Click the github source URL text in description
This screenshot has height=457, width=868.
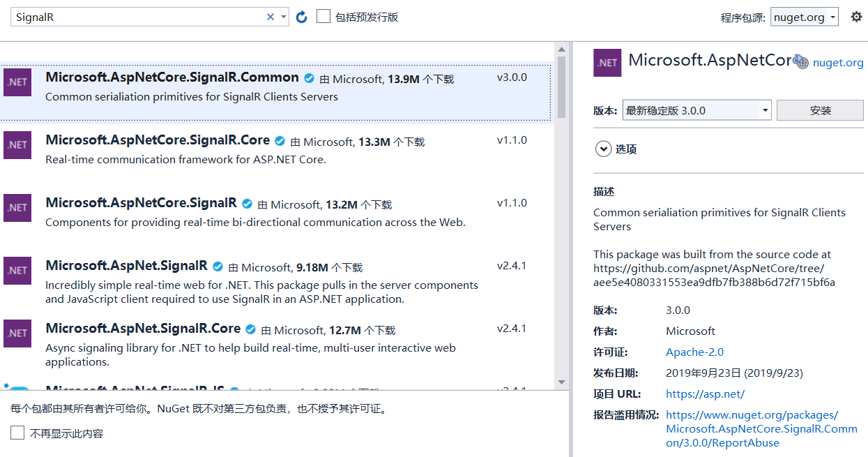(714, 275)
